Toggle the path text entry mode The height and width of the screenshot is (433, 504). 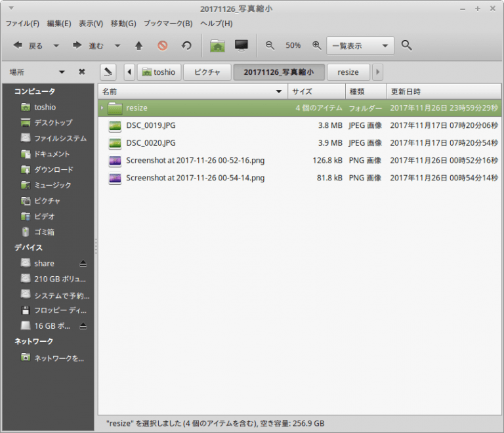[x=109, y=72]
